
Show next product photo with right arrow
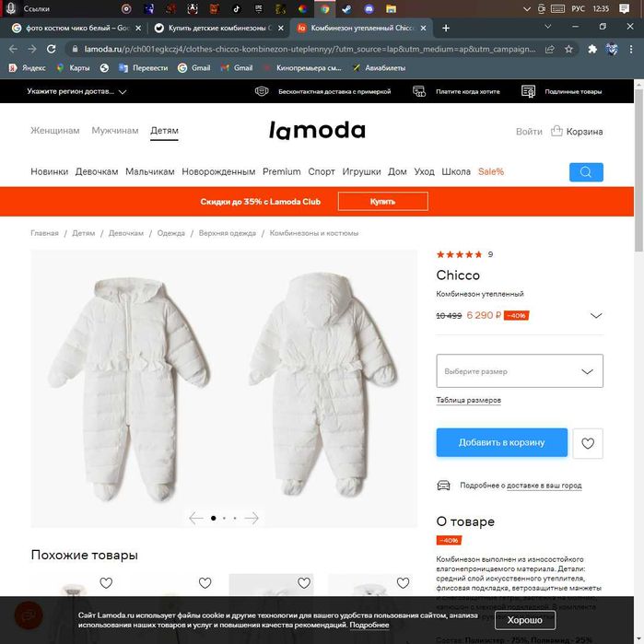(x=252, y=518)
